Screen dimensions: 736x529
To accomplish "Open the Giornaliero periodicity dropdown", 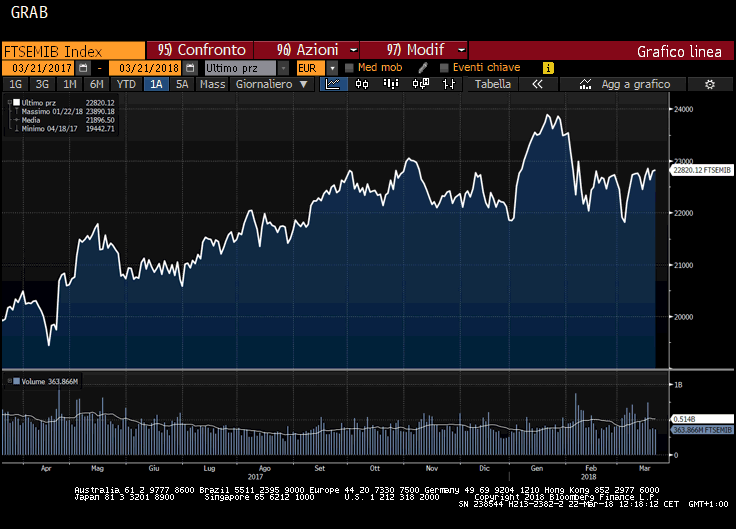I will (x=272, y=84).
